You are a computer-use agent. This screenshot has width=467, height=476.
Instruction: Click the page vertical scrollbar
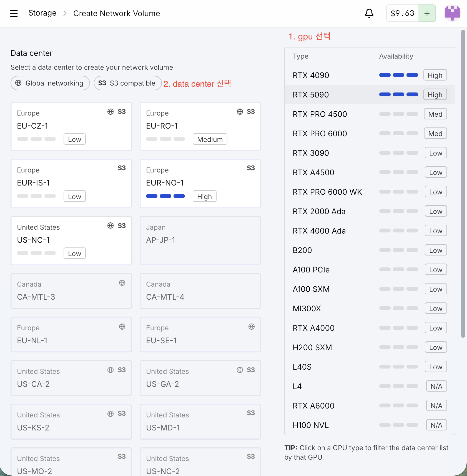tap(463, 183)
